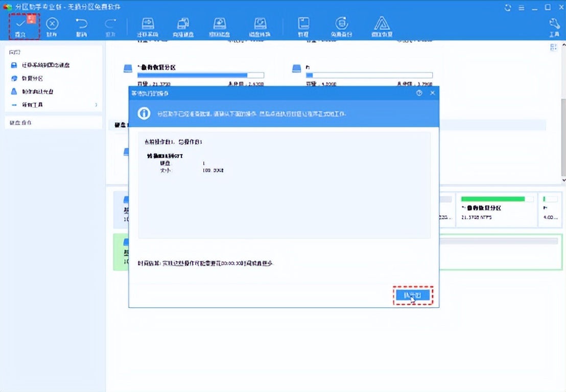566x392 pixels.
Task: Open the Clone Disk (克隆硬盘) tool
Action: [x=183, y=27]
